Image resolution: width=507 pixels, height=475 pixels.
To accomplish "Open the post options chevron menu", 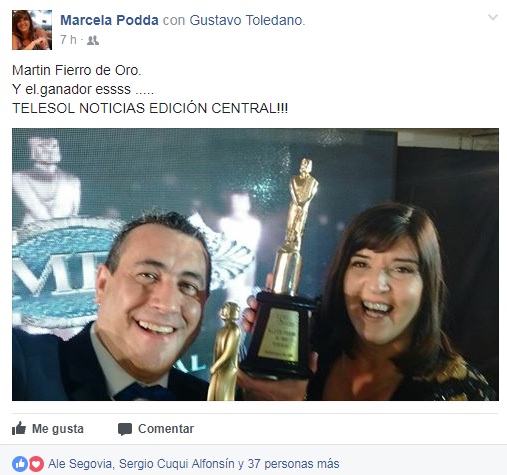I will pyautogui.click(x=493, y=17).
